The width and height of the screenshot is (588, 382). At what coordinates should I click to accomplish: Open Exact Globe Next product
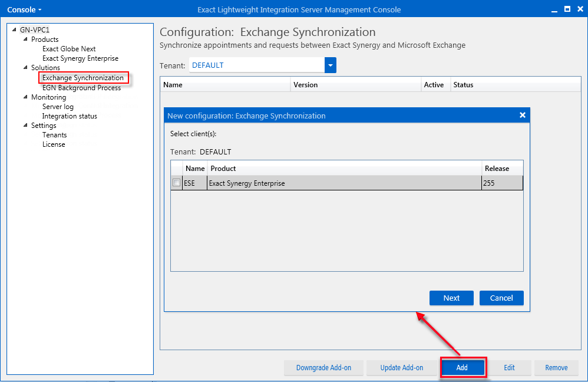[x=69, y=49]
